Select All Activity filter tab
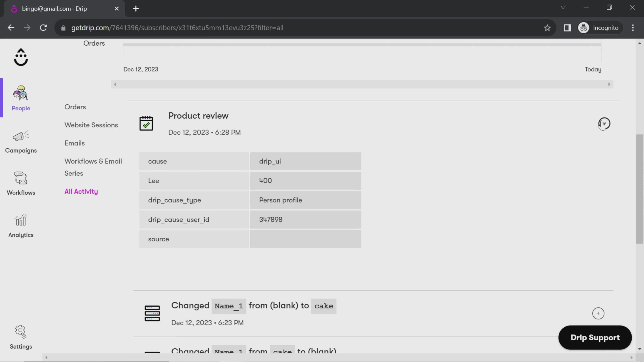Image resolution: width=644 pixels, height=362 pixels. (81, 191)
